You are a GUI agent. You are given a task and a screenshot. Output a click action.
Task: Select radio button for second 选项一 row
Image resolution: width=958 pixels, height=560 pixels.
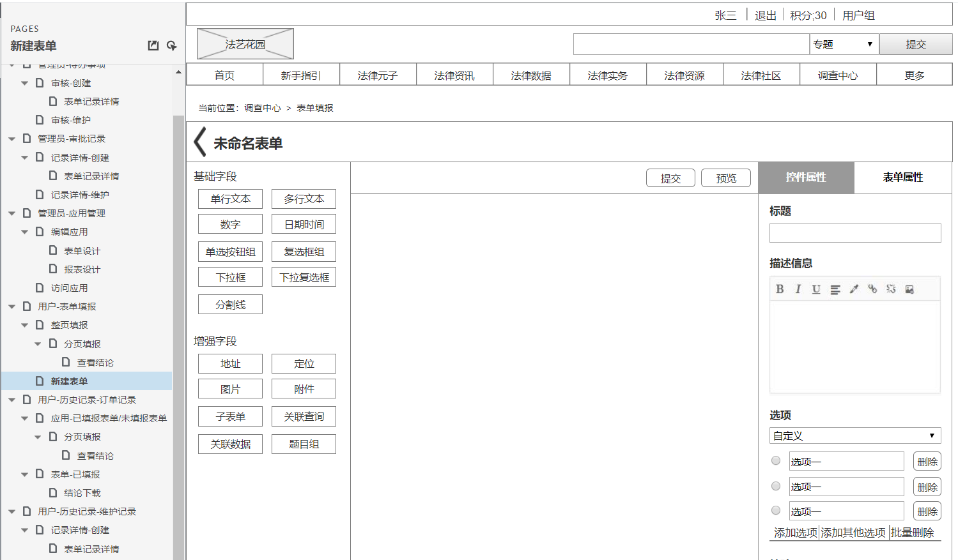tap(776, 486)
